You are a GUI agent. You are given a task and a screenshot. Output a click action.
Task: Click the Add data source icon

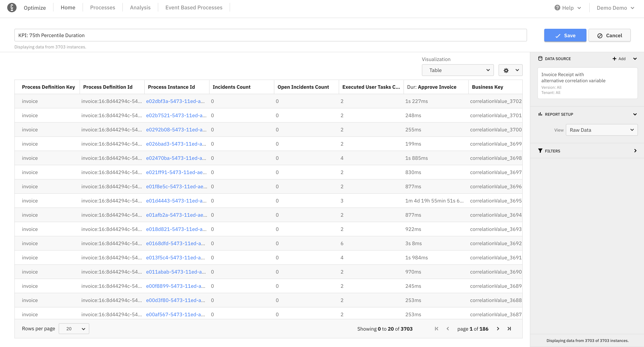(x=619, y=58)
